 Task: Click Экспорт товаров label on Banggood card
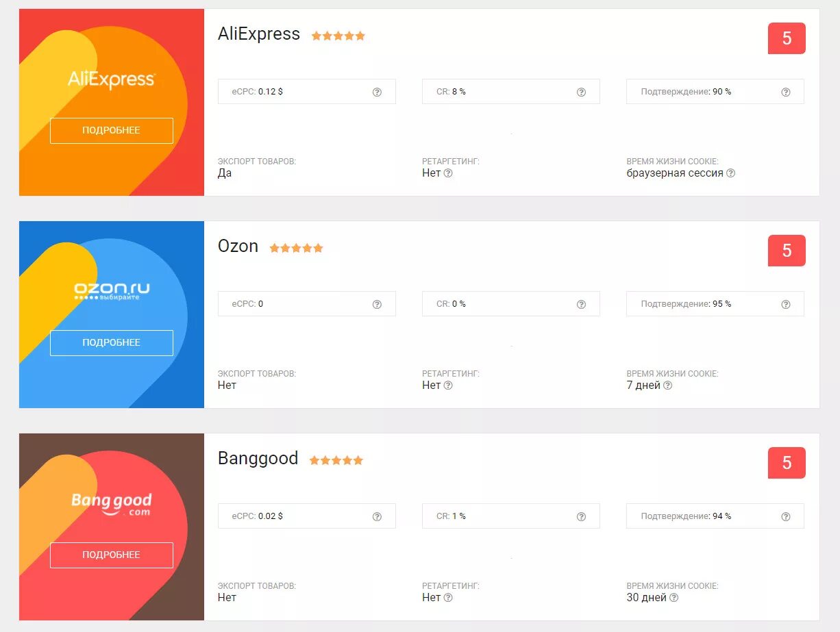257,586
